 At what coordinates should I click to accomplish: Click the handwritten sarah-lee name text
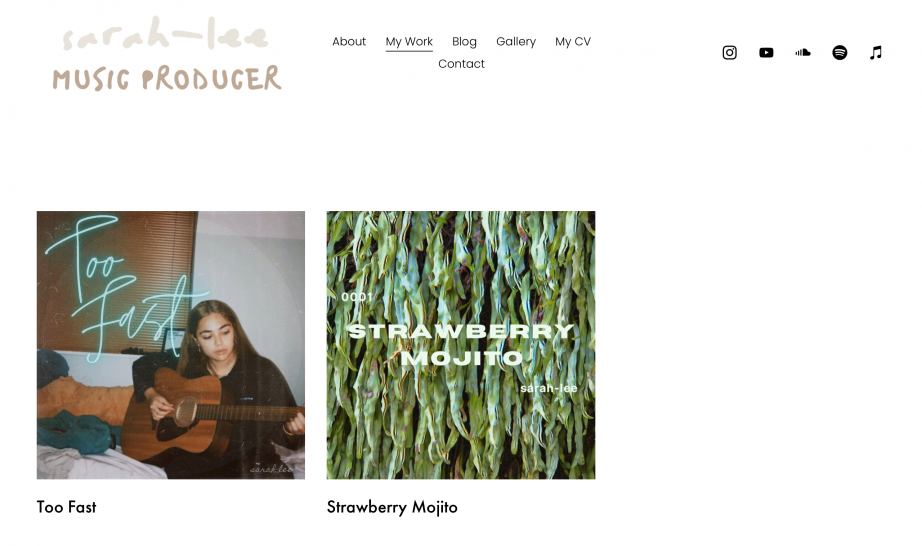click(x=166, y=34)
